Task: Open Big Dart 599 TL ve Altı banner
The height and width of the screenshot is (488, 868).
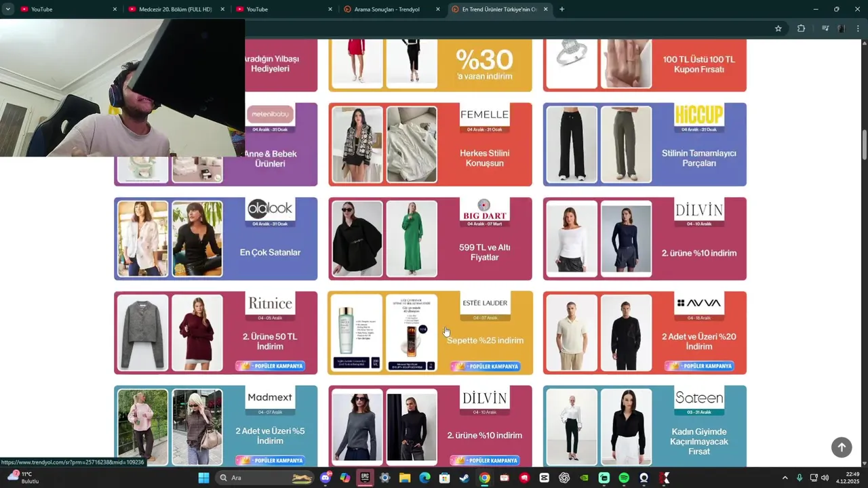Action: [x=430, y=239]
